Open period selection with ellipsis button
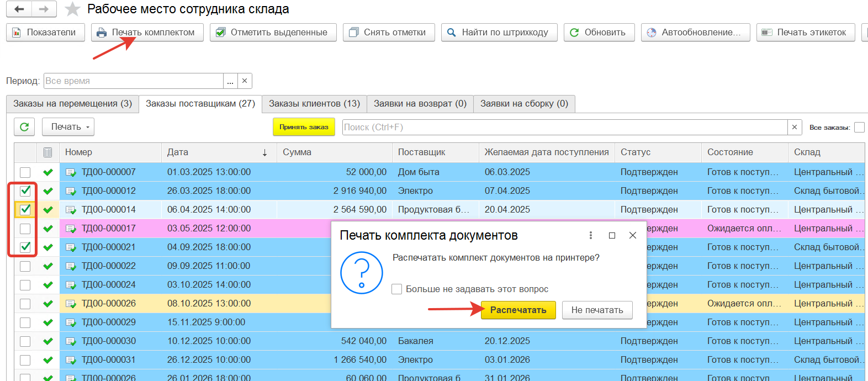This screenshot has width=868, height=381. [230, 81]
